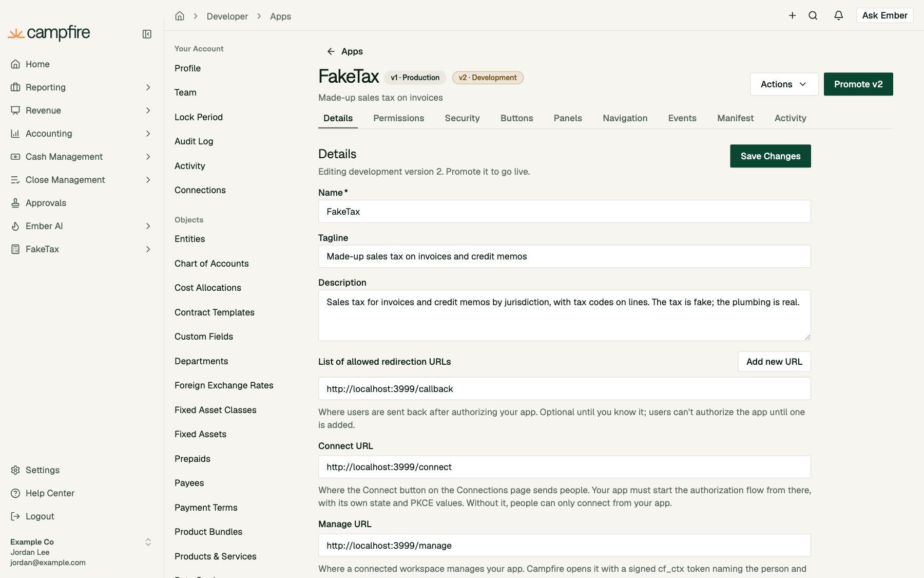Open Foreign Exchange Rates
Screen dimensions: 924x578
pyautogui.click(x=224, y=385)
